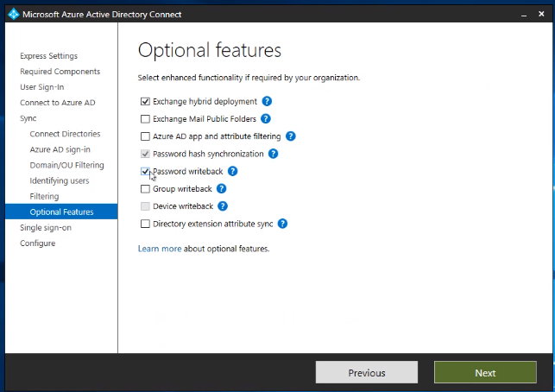Click the Optional features heading

coord(210,50)
